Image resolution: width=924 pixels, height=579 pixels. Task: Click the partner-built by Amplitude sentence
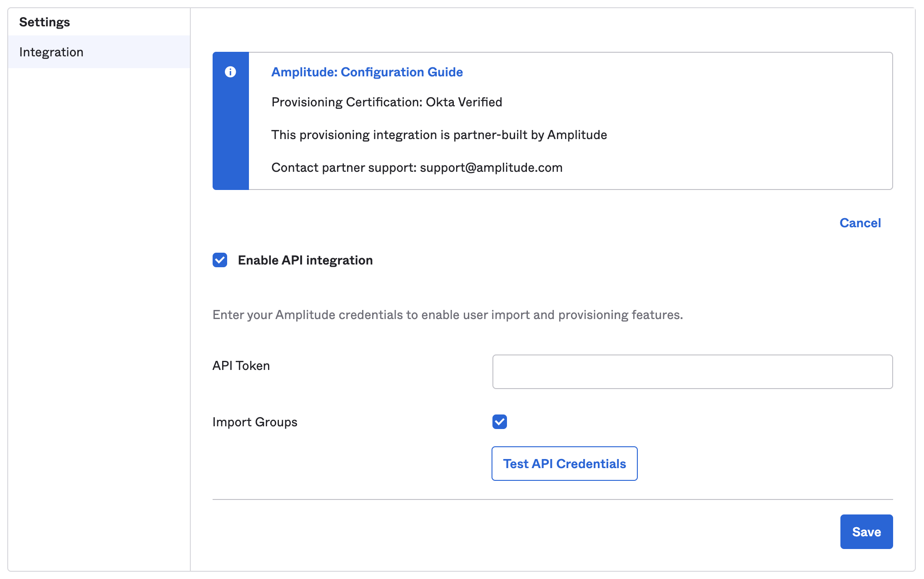coord(439,135)
